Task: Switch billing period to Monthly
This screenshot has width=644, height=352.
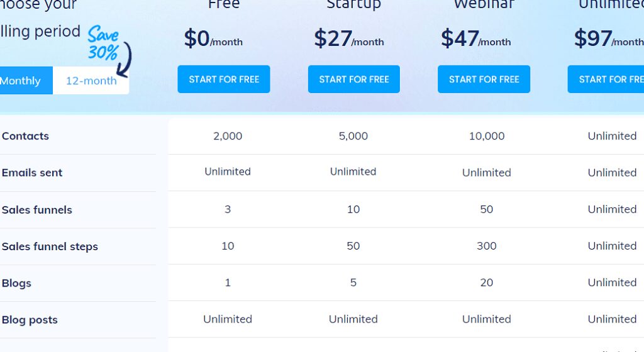Action: coord(21,80)
